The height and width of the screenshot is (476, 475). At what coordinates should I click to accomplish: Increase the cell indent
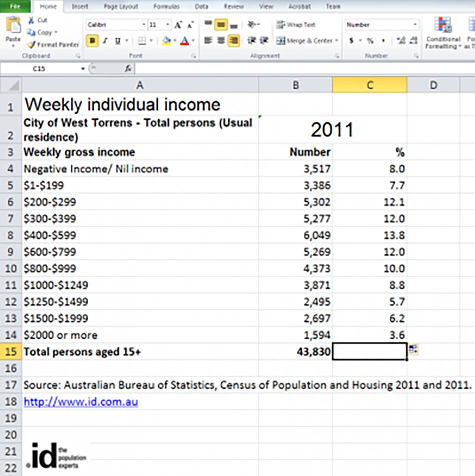[x=264, y=40]
